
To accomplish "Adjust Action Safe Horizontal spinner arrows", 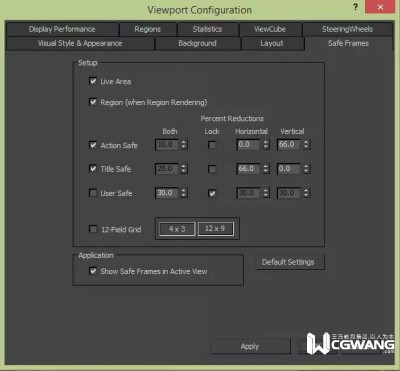I will [266, 144].
